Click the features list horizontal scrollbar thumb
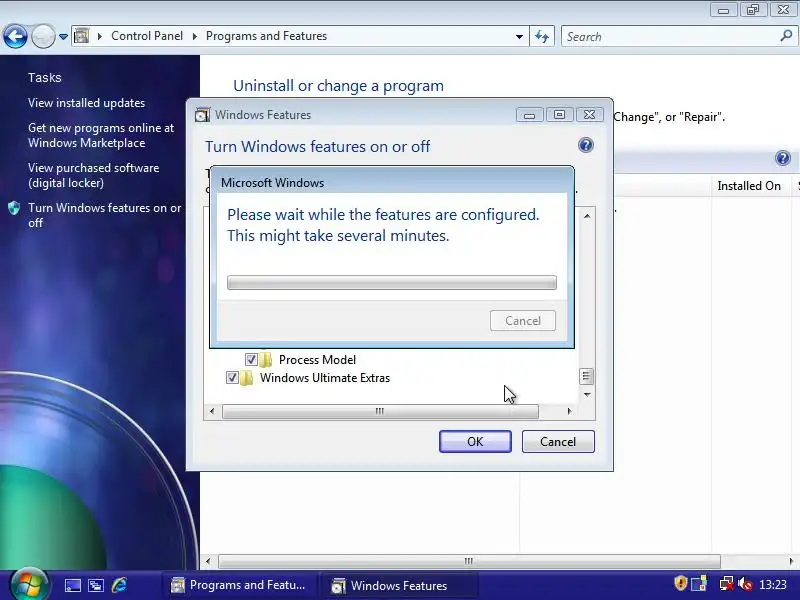The height and width of the screenshot is (600, 800). pyautogui.click(x=380, y=411)
